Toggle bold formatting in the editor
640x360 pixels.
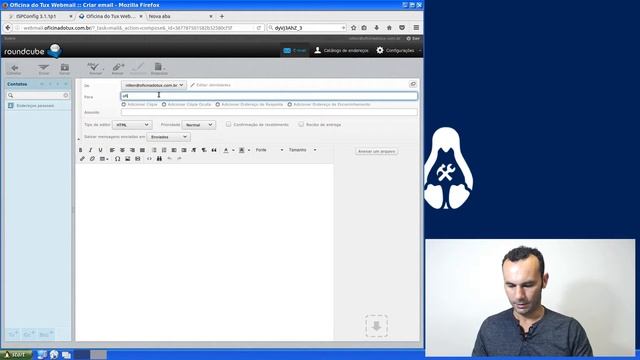80,150
